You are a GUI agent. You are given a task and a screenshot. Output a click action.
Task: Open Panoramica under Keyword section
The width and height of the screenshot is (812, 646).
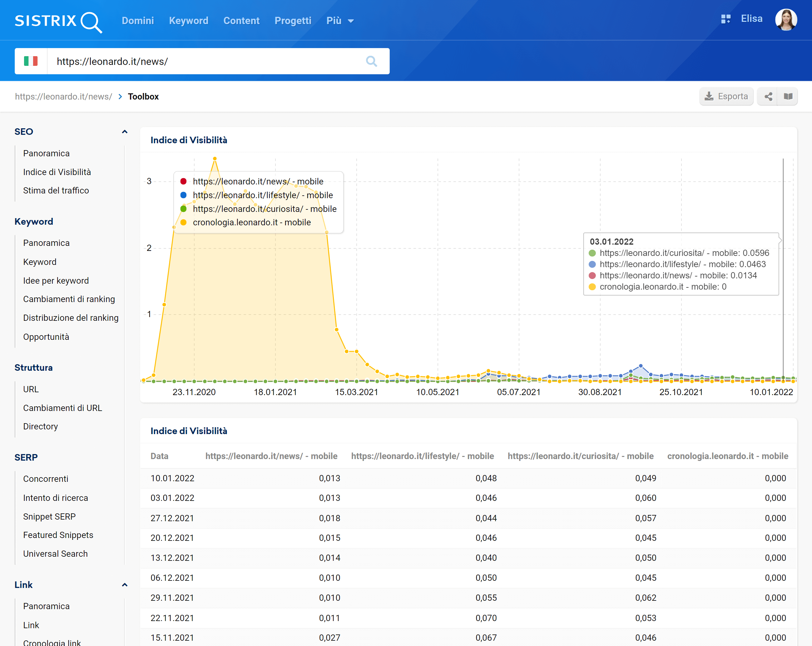pyautogui.click(x=46, y=243)
